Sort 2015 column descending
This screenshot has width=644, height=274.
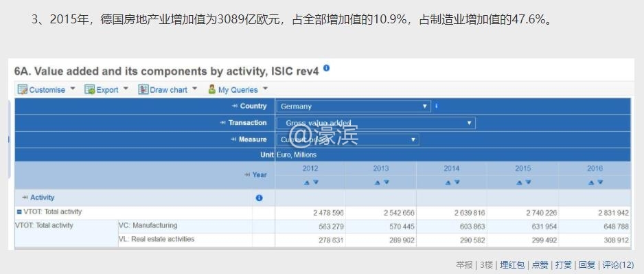528,183
